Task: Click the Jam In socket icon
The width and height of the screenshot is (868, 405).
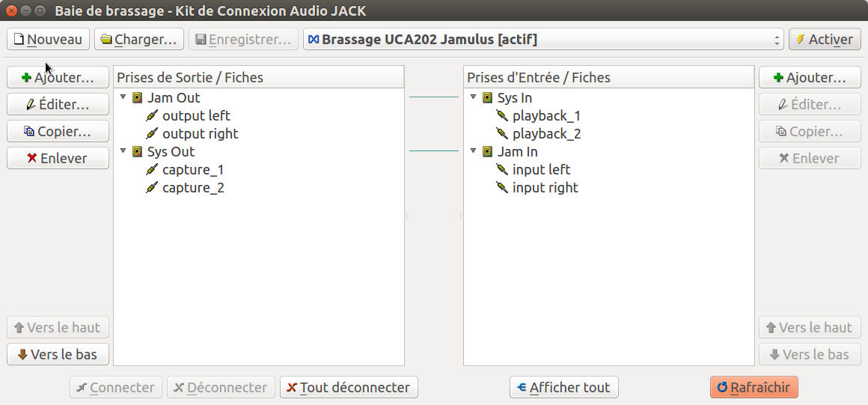Action: (487, 152)
